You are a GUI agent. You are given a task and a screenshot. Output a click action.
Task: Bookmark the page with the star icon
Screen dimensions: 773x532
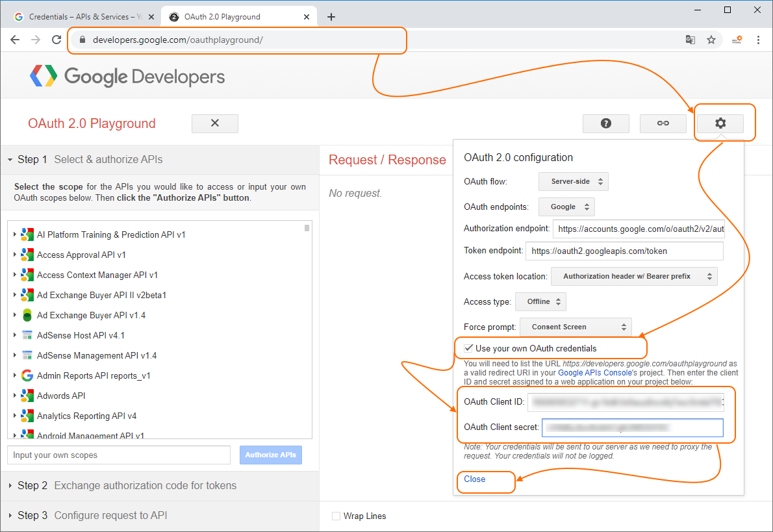[x=711, y=40]
